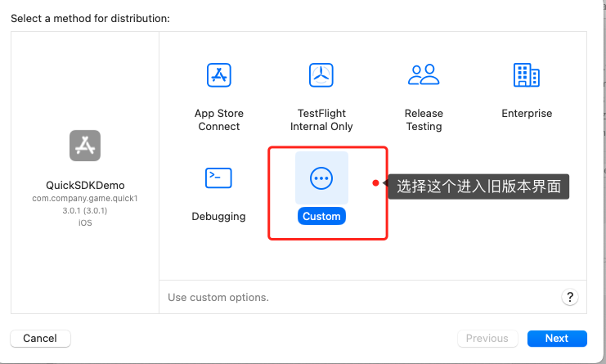Pick the Release Testing people icon
This screenshot has width=606, height=364.
(x=424, y=74)
